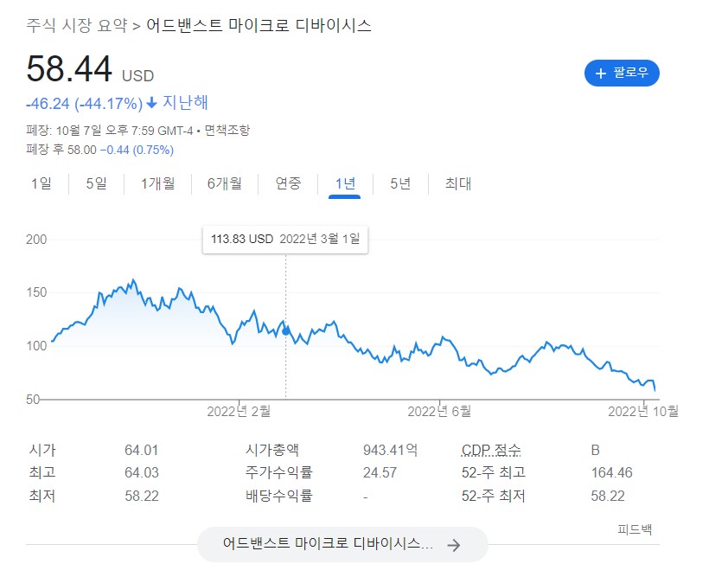The height and width of the screenshot is (564, 728).
Task: Click the blue data point on chart line
Action: 286,330
